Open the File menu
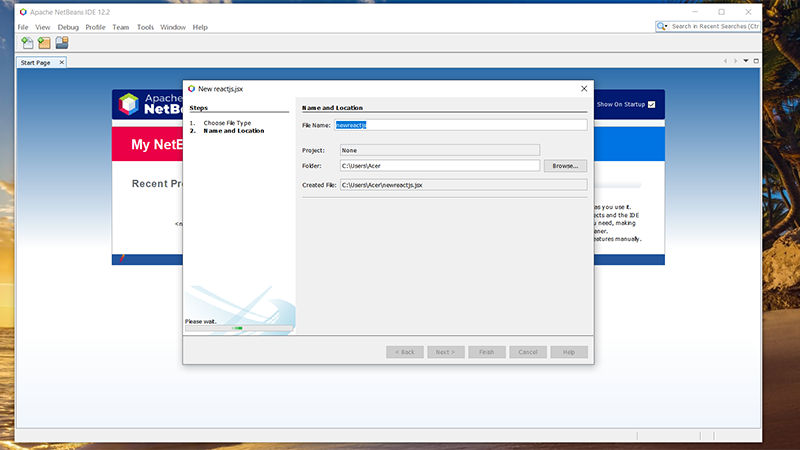This screenshot has width=800, height=450. (x=23, y=27)
